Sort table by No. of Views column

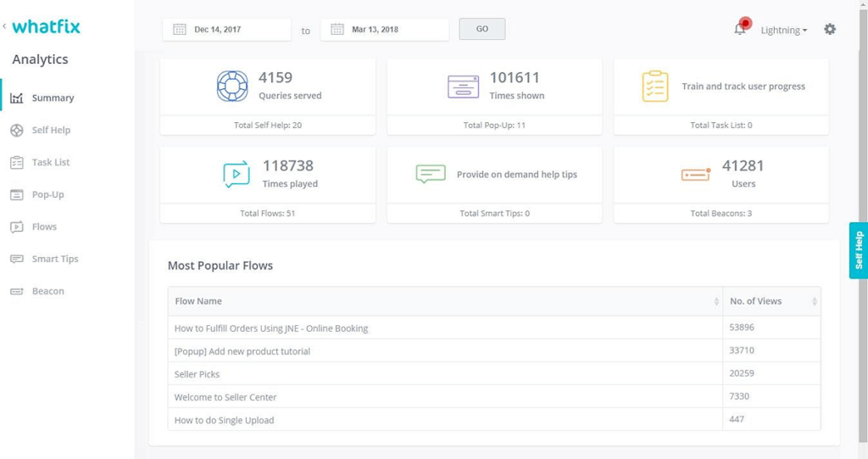tap(771, 301)
